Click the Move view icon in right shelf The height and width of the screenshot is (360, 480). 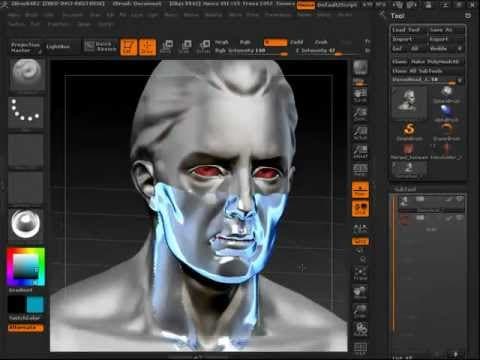[360, 292]
